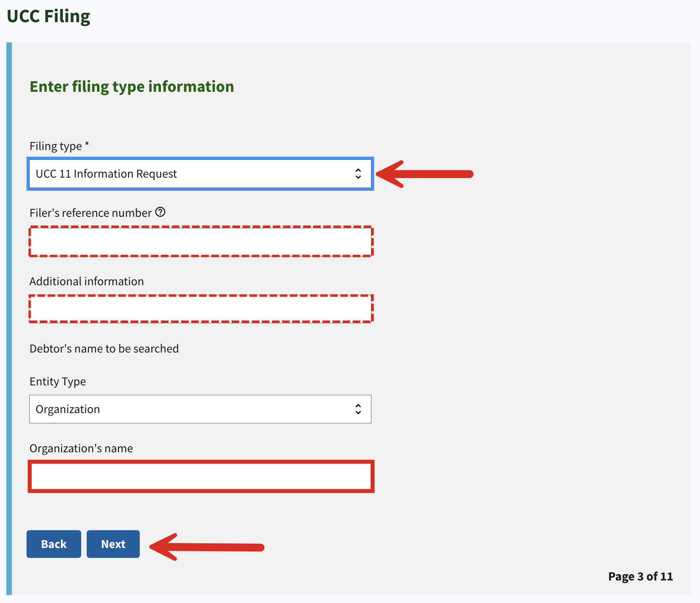Click the 'Filer's reference number' label text
The image size is (700, 603).
coord(91,213)
